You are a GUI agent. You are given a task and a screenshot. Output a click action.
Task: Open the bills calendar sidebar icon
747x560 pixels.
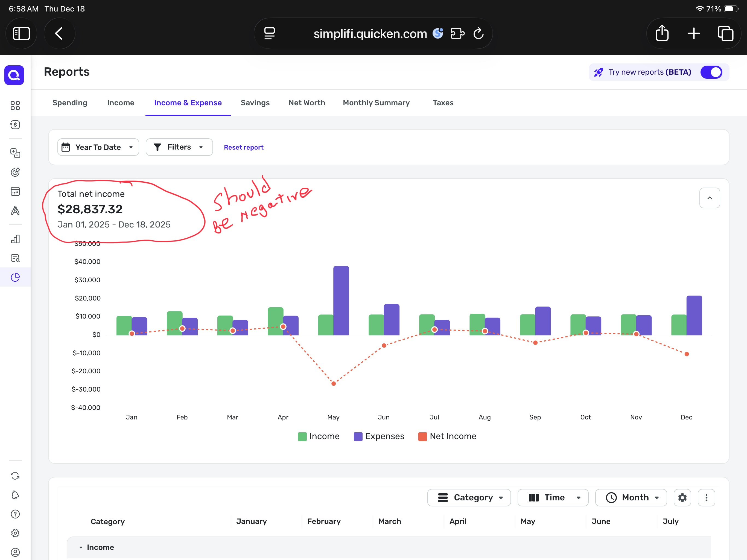pos(15,191)
